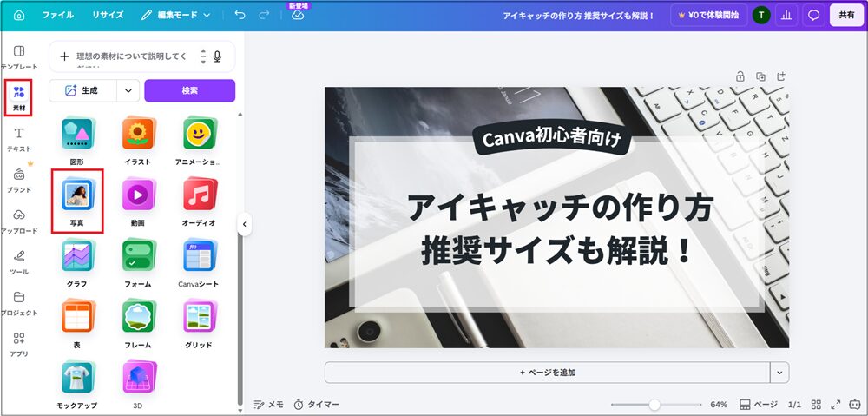Viewport: 868px width, 416px height.
Task: Click the design title in header
Action: (578, 16)
